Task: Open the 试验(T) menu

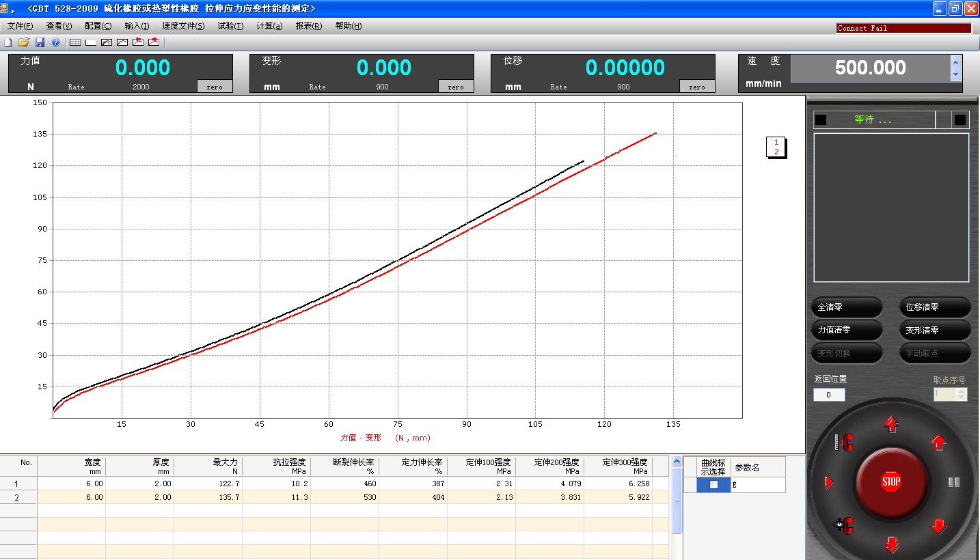Action: pos(230,26)
